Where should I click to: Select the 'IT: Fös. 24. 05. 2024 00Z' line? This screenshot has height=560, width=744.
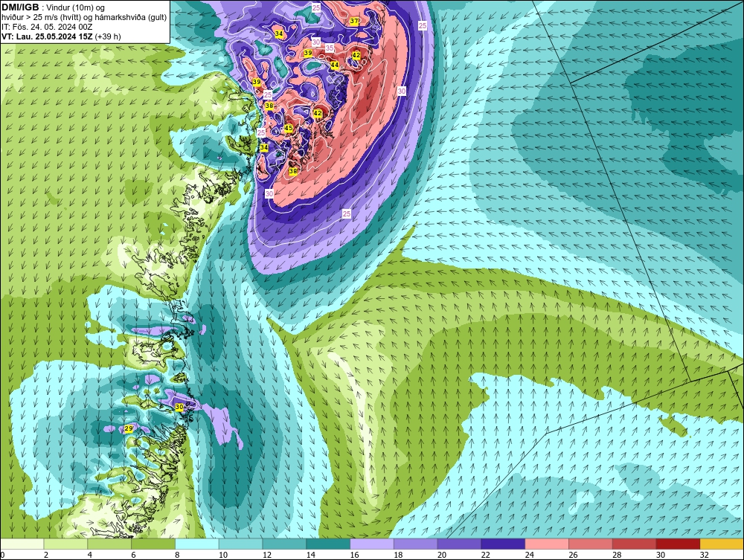47,27
